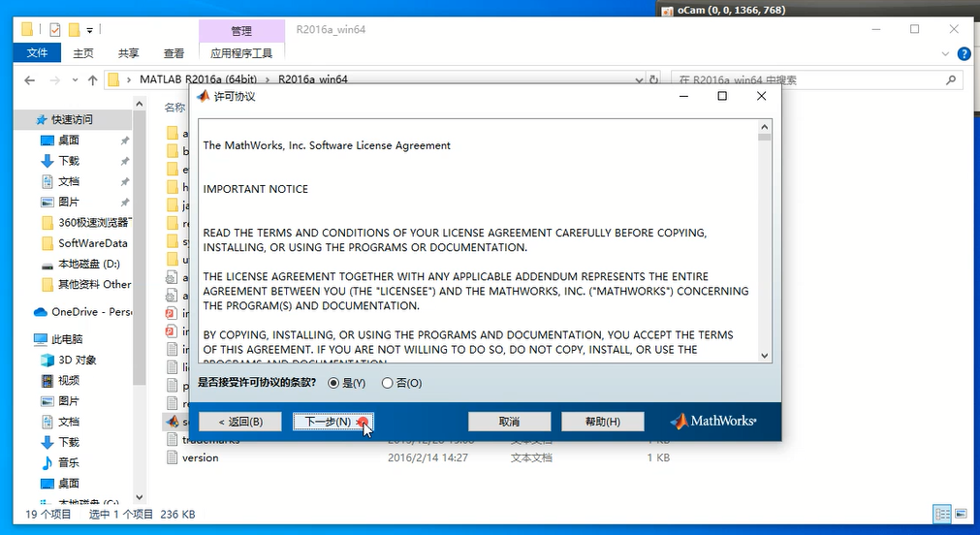The height and width of the screenshot is (535, 980).
Task: Switch to details view icon in status bar
Action: [x=942, y=515]
